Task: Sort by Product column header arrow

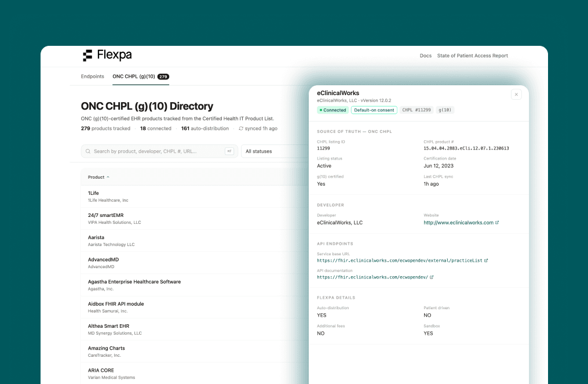Action: click(108, 177)
